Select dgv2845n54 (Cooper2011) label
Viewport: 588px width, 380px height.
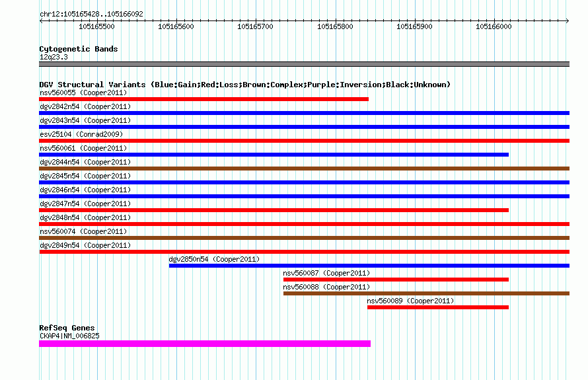click(85, 176)
